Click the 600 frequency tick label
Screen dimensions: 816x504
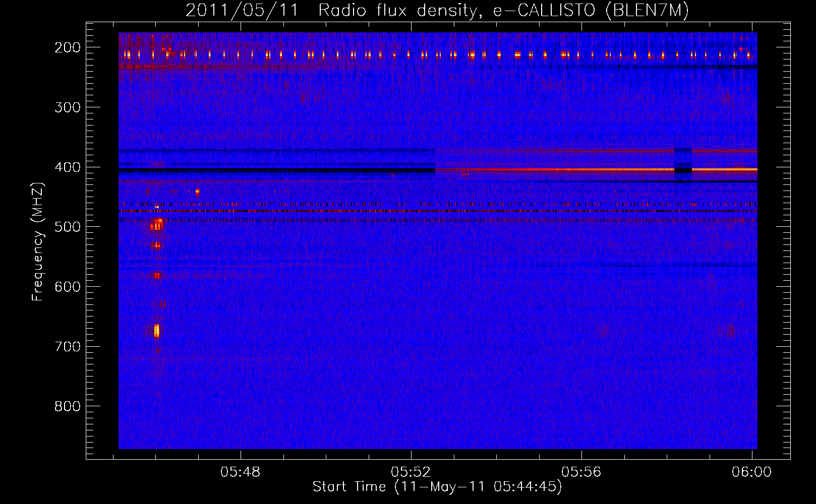68,287
